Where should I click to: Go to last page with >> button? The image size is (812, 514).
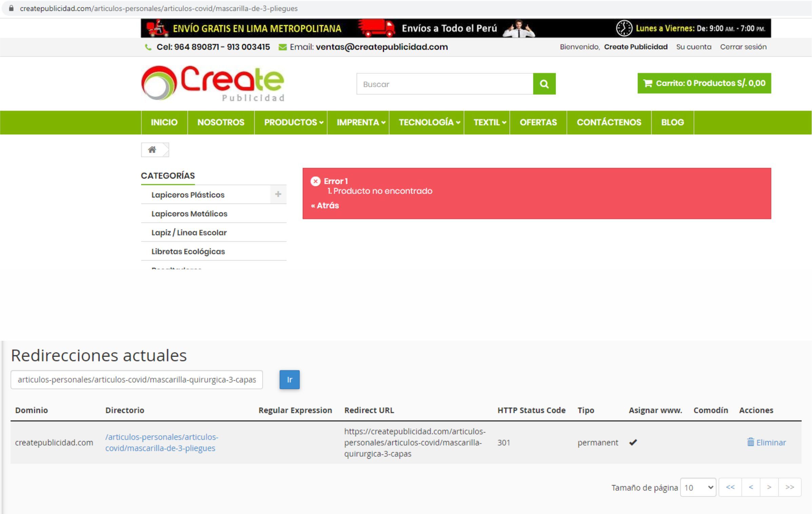click(790, 487)
